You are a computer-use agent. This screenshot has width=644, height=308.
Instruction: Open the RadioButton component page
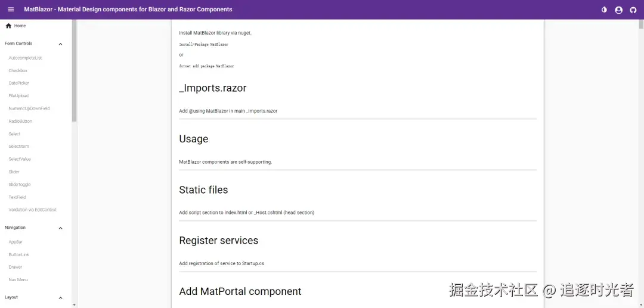(x=20, y=122)
